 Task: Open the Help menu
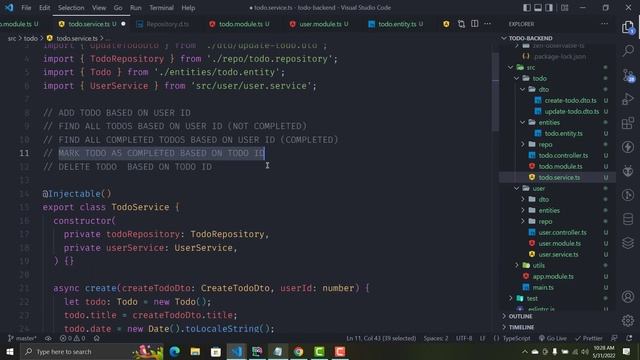188,8
